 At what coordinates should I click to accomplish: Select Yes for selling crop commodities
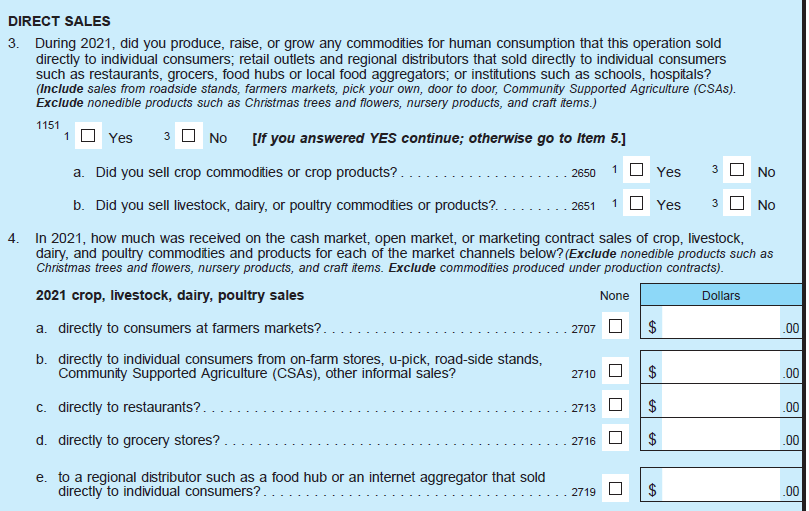tap(636, 171)
